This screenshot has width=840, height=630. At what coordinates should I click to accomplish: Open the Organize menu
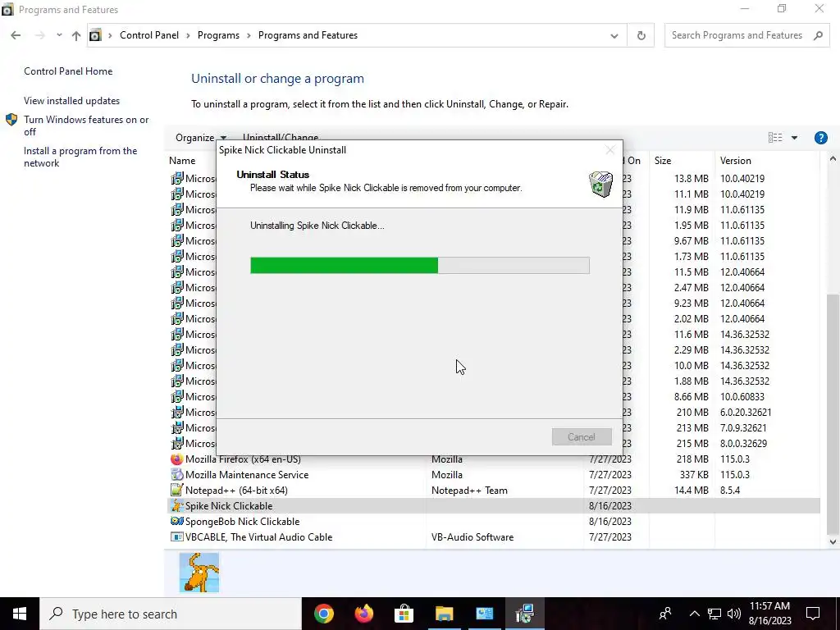tap(201, 138)
